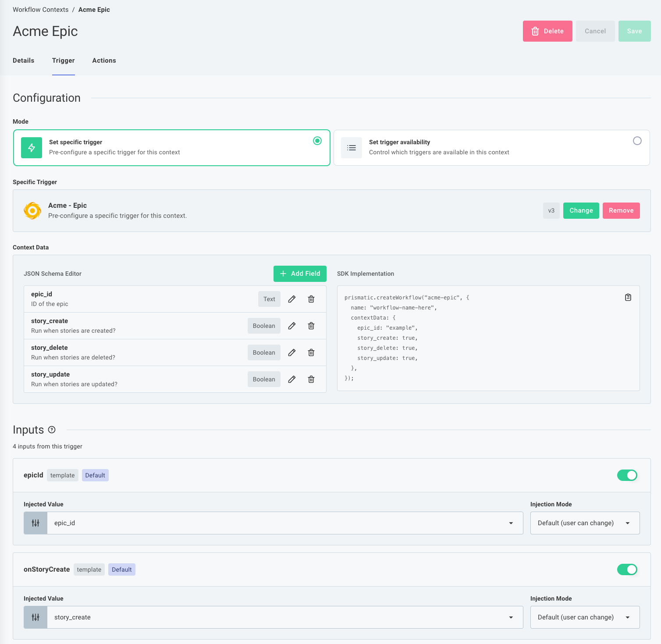
Task: Edit the story_update field with the pencil icon
Action: point(292,379)
